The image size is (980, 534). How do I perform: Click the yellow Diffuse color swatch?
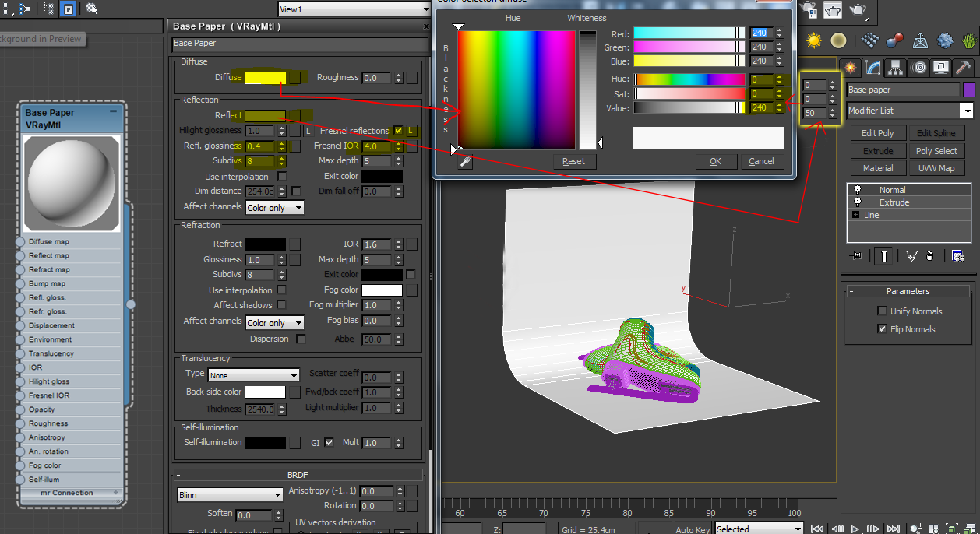tap(265, 77)
